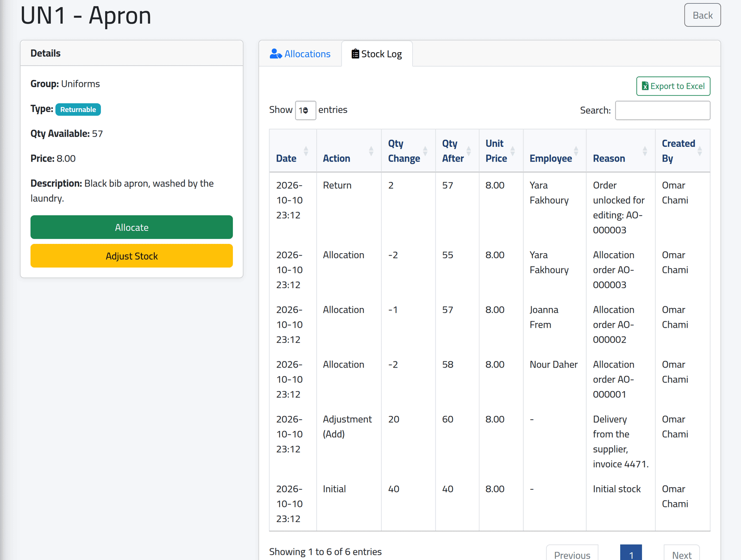
Task: Sort table by Date column arrows
Action: pos(306,151)
